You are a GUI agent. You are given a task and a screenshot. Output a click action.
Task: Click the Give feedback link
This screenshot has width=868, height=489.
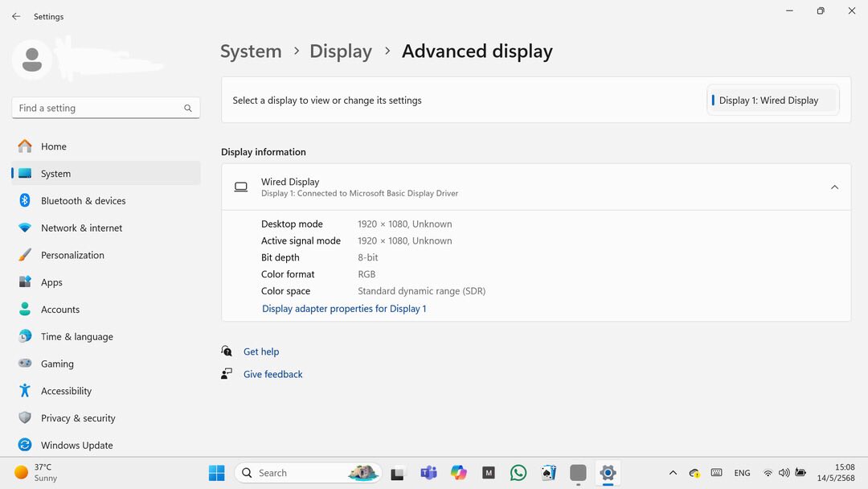coord(273,374)
